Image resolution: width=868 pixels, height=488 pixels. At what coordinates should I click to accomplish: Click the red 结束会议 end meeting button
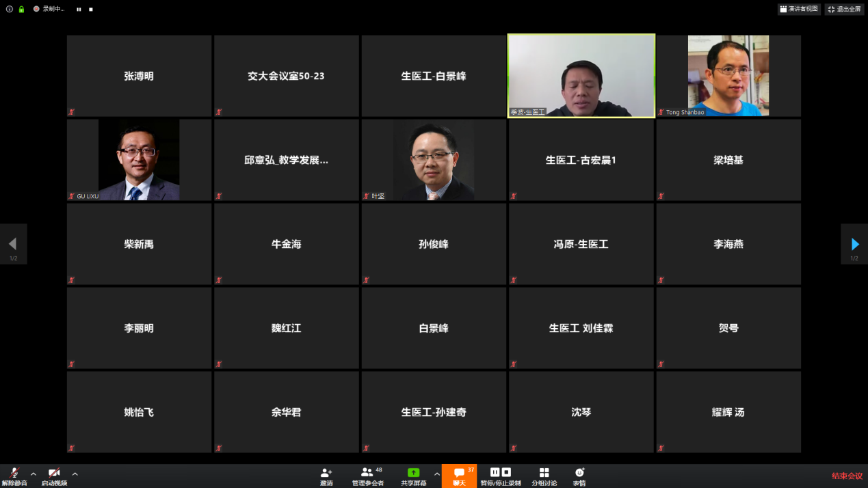(x=847, y=476)
